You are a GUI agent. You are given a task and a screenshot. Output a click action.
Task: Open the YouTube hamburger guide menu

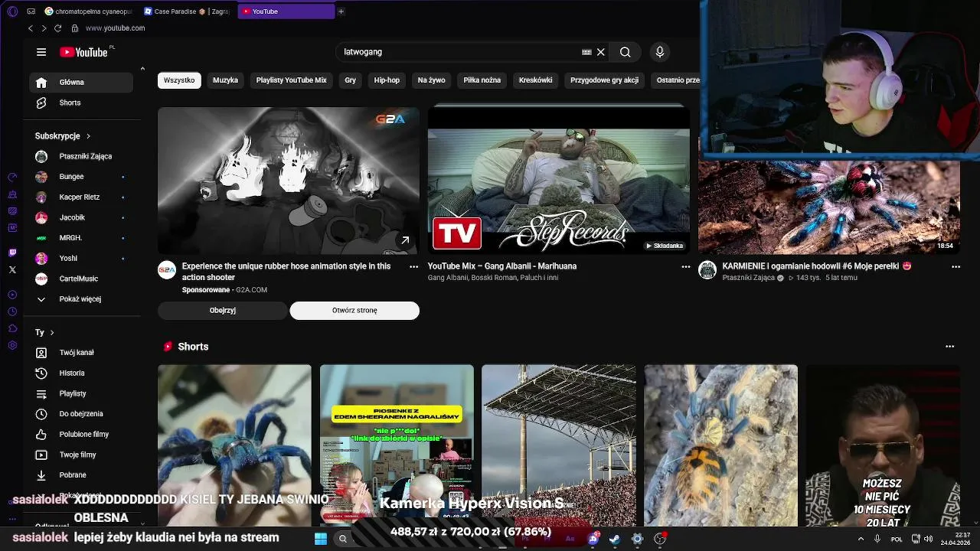[x=41, y=52]
